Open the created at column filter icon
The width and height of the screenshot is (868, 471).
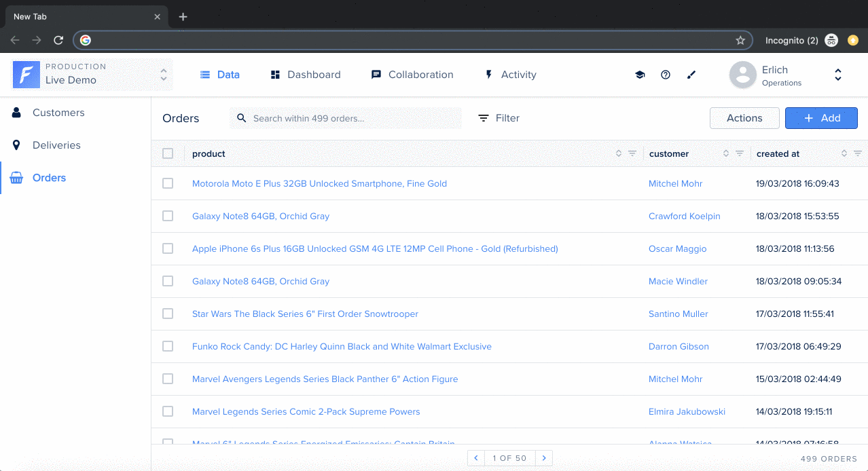pos(858,153)
